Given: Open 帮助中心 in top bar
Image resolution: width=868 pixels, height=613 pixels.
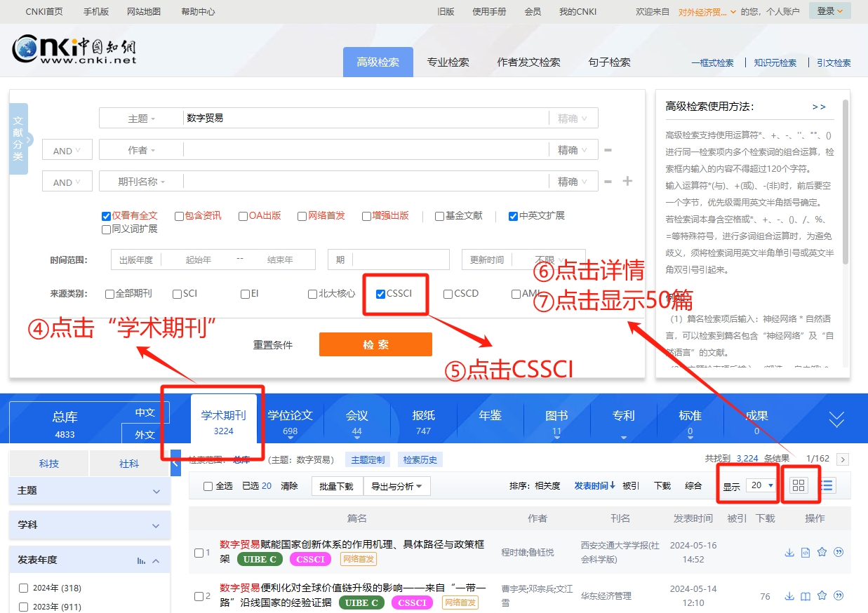Looking at the screenshot, I should click(198, 11).
